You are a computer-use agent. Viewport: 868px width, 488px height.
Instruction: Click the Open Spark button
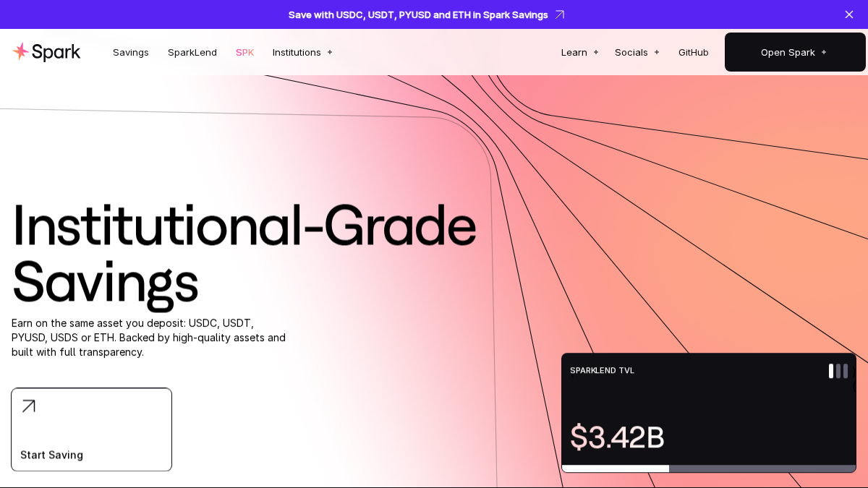tap(795, 52)
